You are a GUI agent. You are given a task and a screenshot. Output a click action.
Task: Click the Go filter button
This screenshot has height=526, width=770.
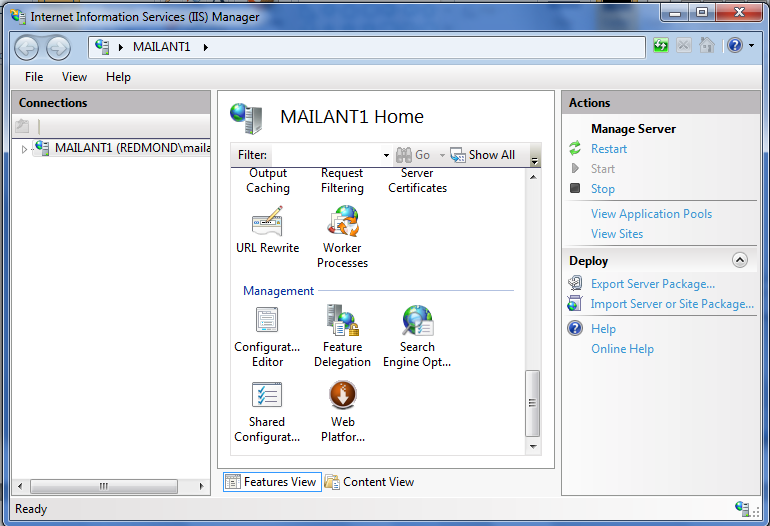413,155
